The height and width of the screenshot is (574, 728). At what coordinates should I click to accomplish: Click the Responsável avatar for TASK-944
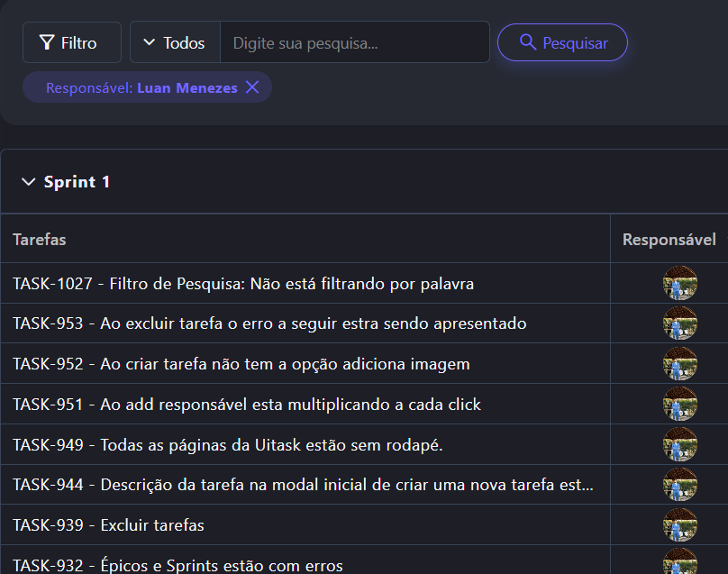click(x=680, y=485)
